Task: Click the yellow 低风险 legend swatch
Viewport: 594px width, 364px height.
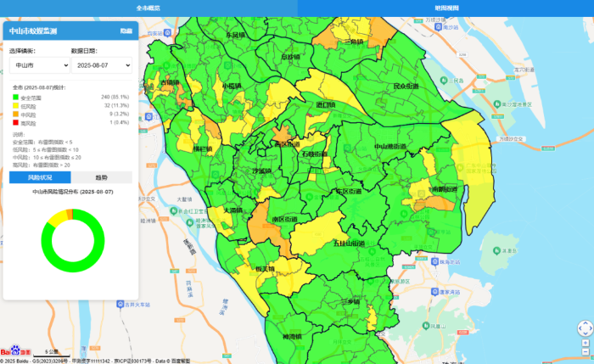Action: coord(15,106)
